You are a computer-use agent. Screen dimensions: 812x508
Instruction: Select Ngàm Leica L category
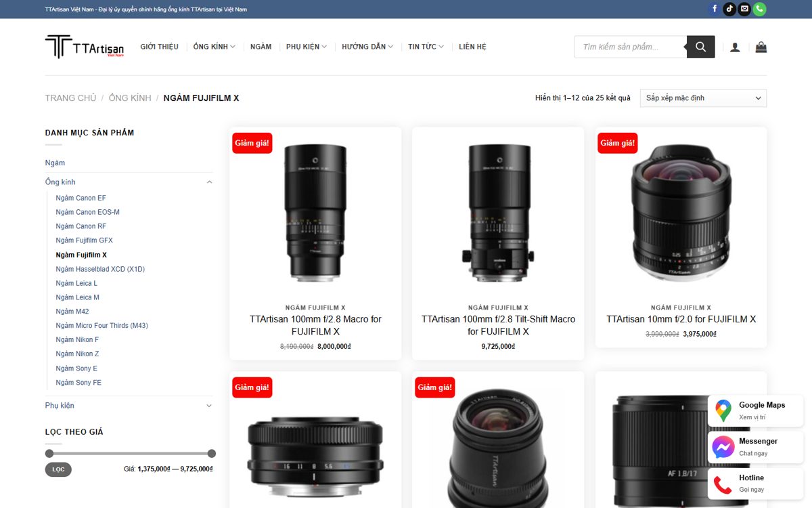(x=76, y=284)
